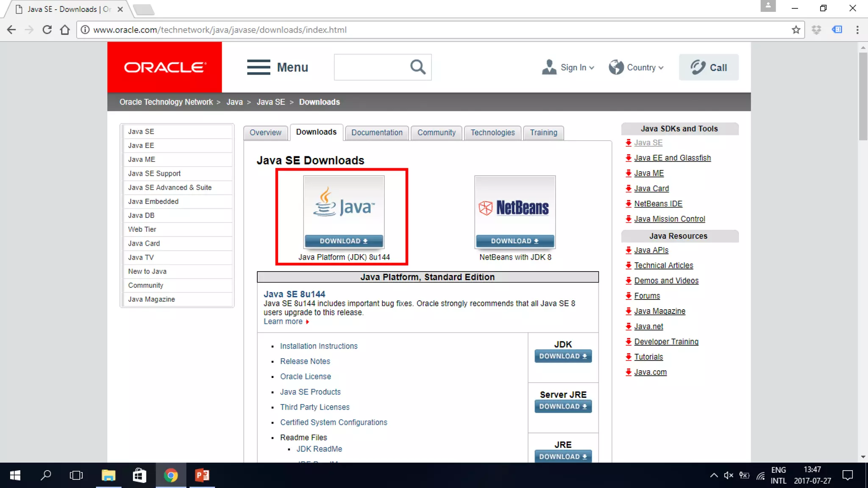This screenshot has width=868, height=488.
Task: Select the Downloads tab
Action: [x=316, y=132]
